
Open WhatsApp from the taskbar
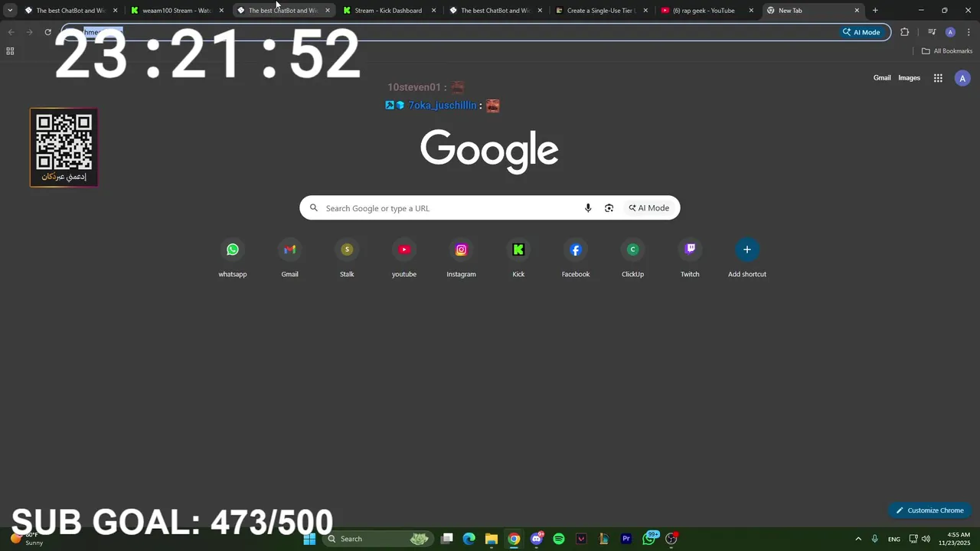[649, 539]
